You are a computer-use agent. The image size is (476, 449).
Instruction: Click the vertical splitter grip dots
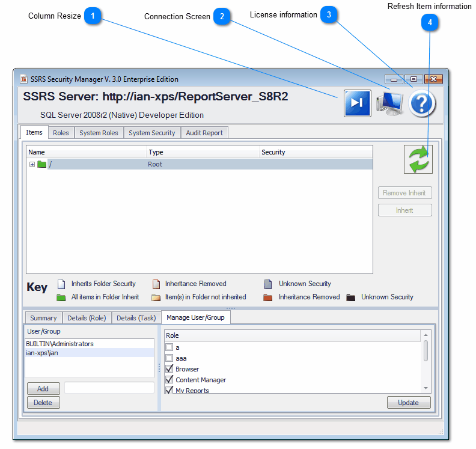pyautogui.click(x=159, y=368)
